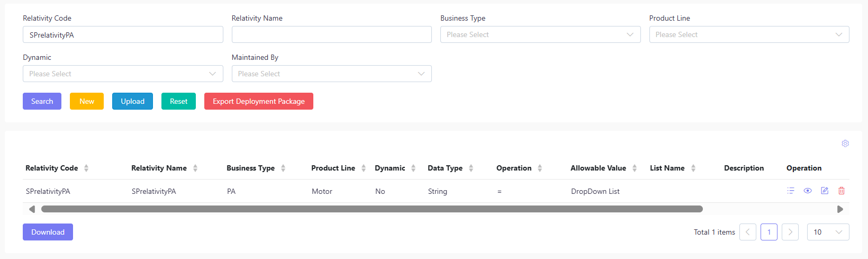Viewport: 868px width, 259px height.
Task: Open the table column settings gear icon
Action: point(845,144)
